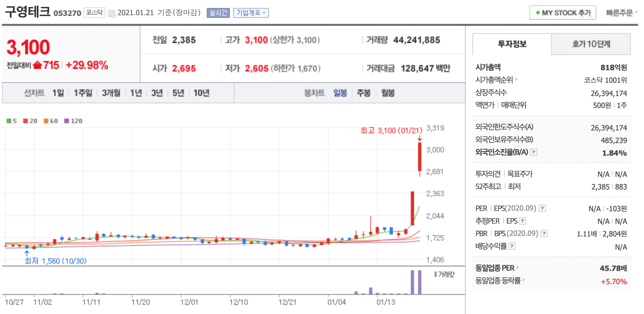
Task: Click the orange 60-day moving average swatch
Action: [46, 121]
